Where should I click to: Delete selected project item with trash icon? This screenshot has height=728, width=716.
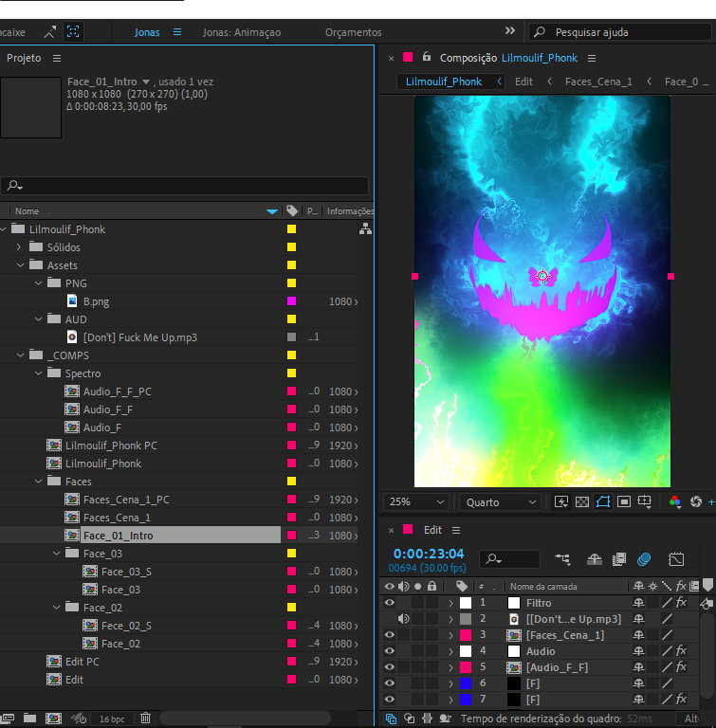pos(145,719)
